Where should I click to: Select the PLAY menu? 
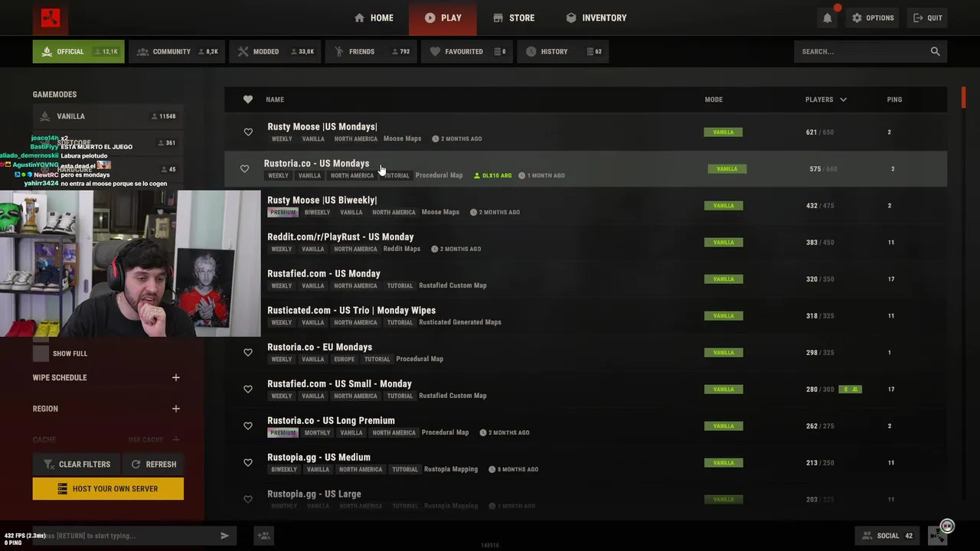tap(443, 18)
